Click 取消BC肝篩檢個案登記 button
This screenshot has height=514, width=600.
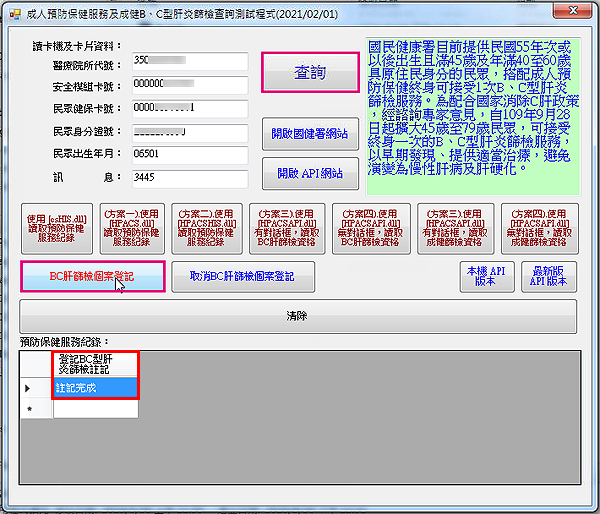243,276
